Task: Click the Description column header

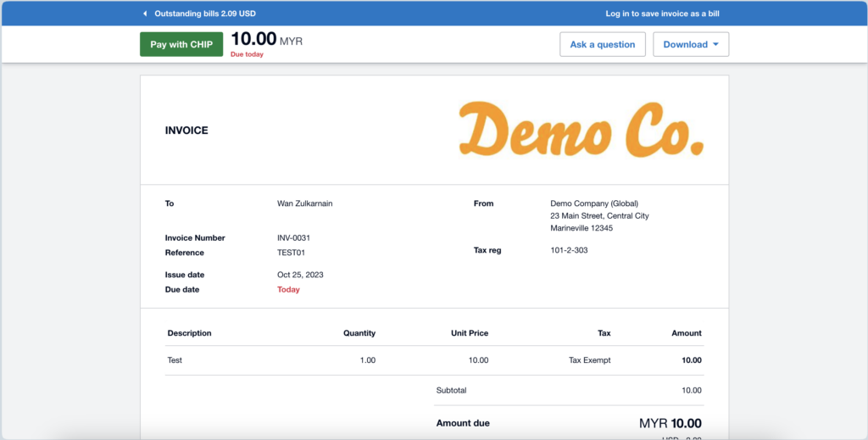Action: click(x=189, y=333)
